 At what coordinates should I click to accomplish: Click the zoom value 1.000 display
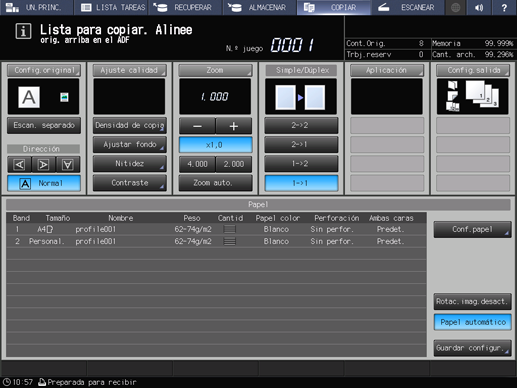pyautogui.click(x=215, y=97)
